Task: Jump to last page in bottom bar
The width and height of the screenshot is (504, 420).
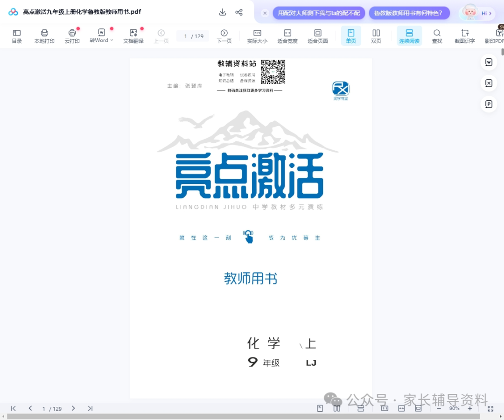Action: click(91, 408)
